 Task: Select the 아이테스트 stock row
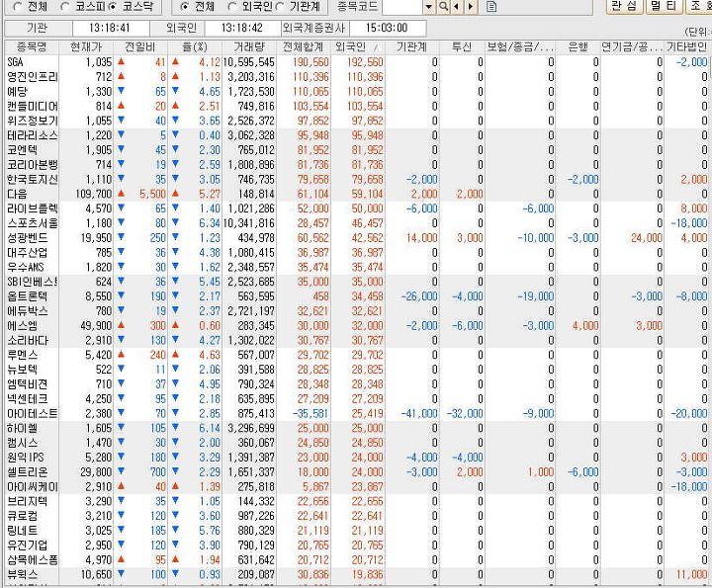click(x=357, y=413)
